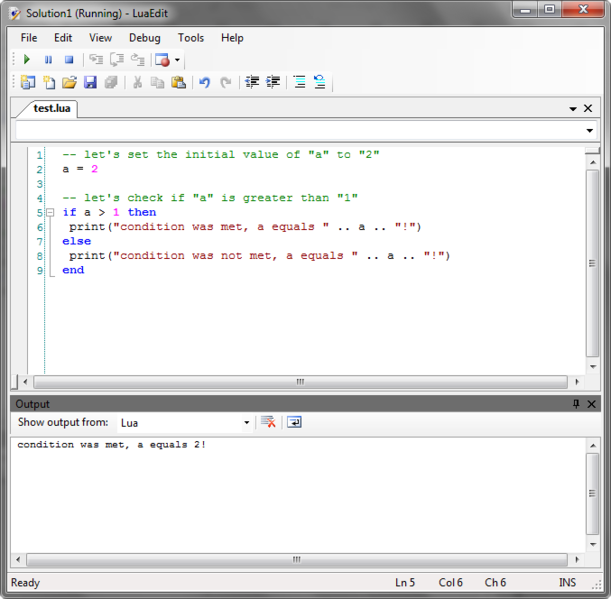
Task: Click the "then" keyword on line 5
Action: coord(142,212)
